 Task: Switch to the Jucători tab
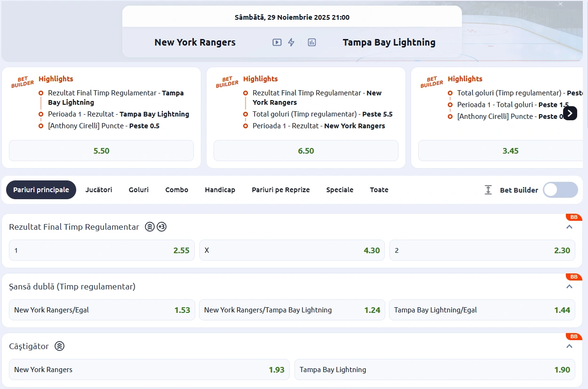[99, 190]
